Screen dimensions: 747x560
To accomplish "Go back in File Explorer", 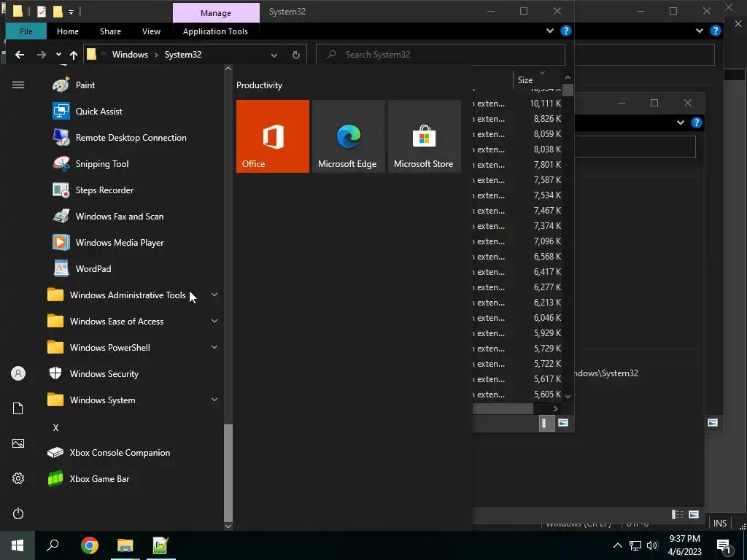I will (20, 55).
